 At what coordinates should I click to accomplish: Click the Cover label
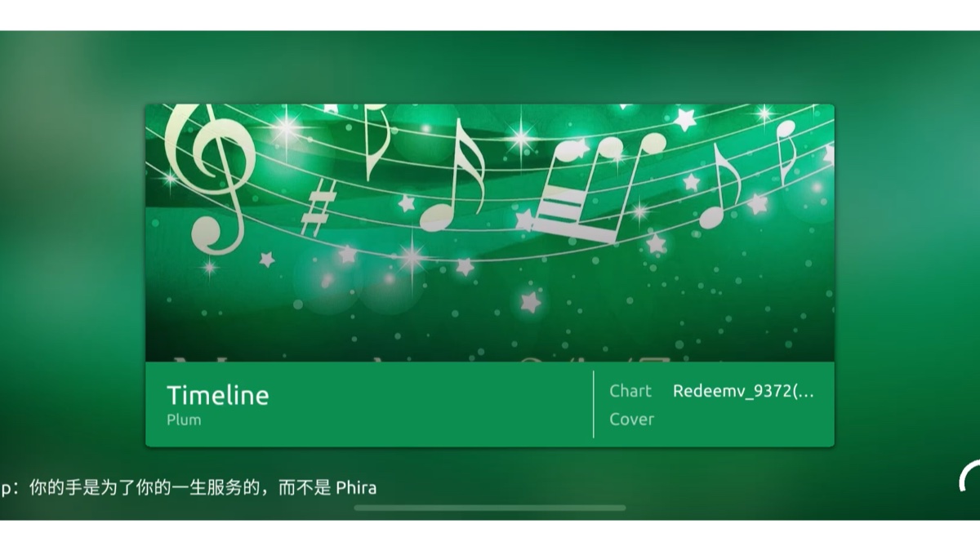tap(631, 419)
